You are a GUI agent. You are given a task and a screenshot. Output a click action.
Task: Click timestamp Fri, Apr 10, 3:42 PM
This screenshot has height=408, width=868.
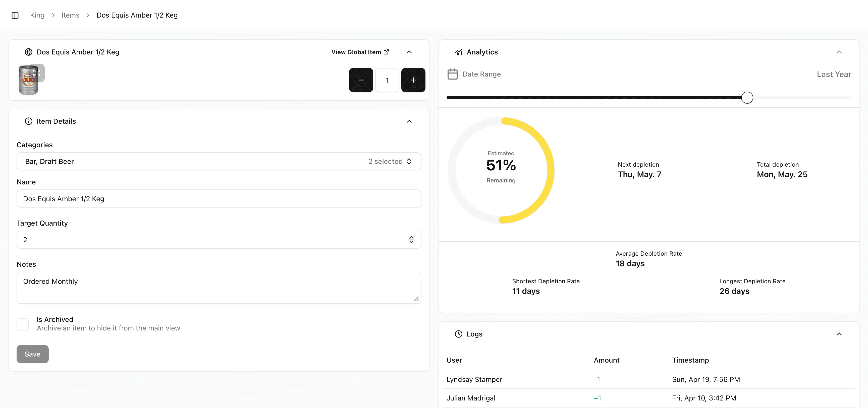[x=704, y=398]
